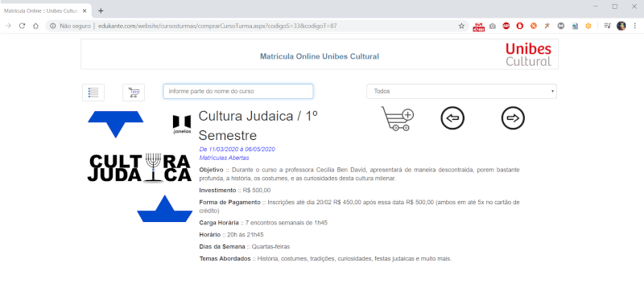
Task: Add course to cart with plus icon
Action: pos(398,118)
